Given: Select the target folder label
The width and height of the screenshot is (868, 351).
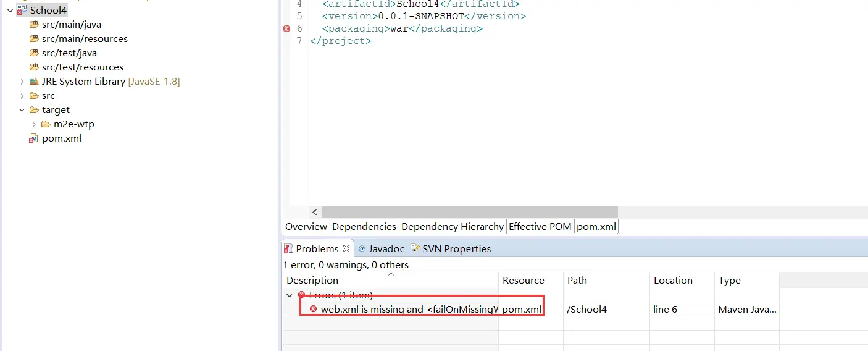Looking at the screenshot, I should click(x=56, y=110).
